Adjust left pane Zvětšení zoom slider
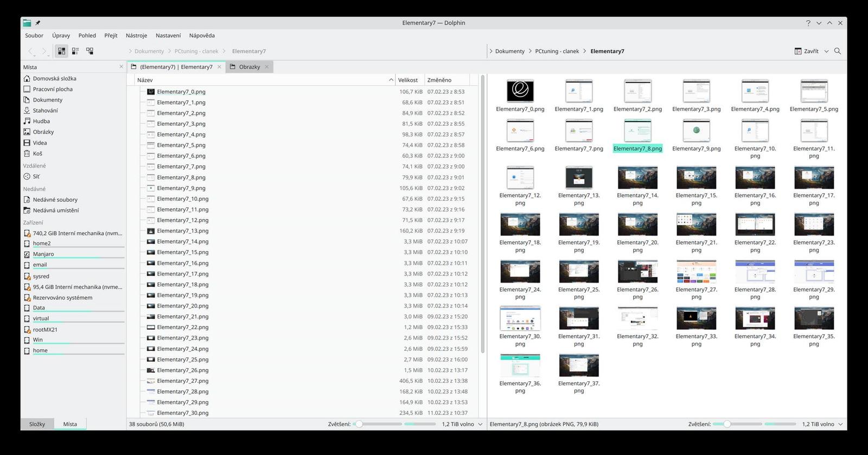The image size is (868, 455). tap(378, 424)
